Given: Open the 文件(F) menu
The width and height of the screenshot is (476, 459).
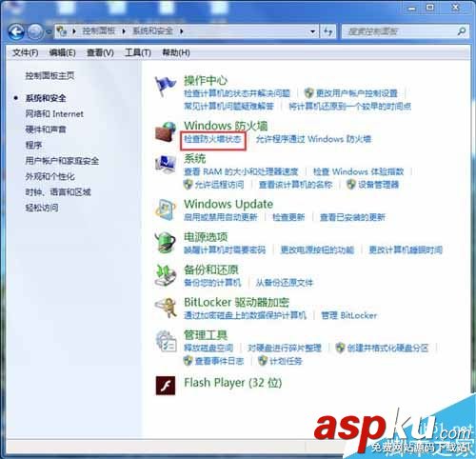Looking at the screenshot, I should (25, 52).
